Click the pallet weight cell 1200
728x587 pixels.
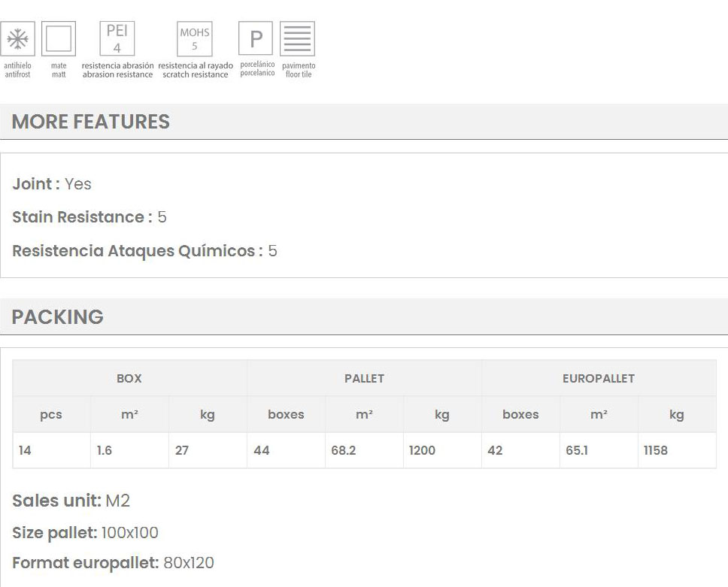[422, 451]
